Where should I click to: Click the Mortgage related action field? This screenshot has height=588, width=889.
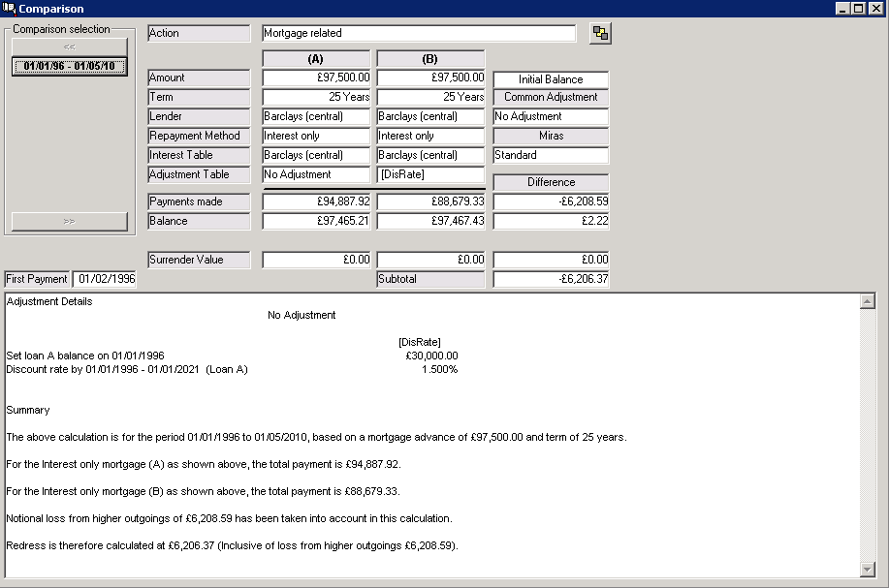pos(419,34)
